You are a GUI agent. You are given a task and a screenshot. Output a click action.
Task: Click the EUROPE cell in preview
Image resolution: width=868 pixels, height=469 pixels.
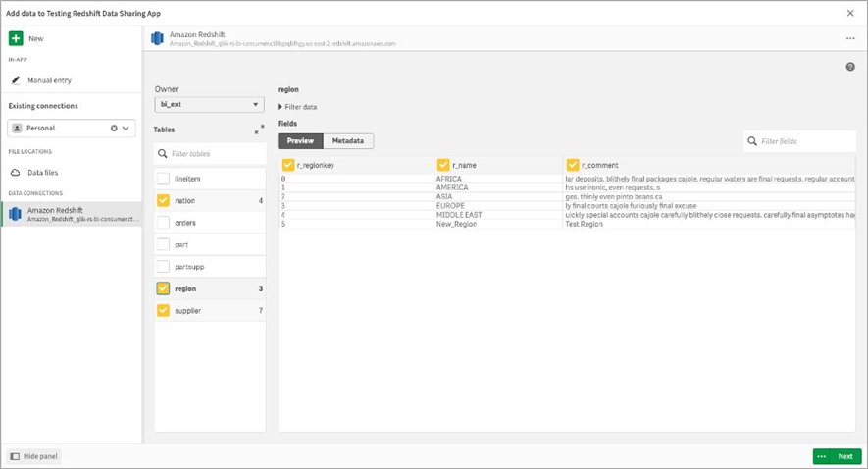(x=450, y=205)
